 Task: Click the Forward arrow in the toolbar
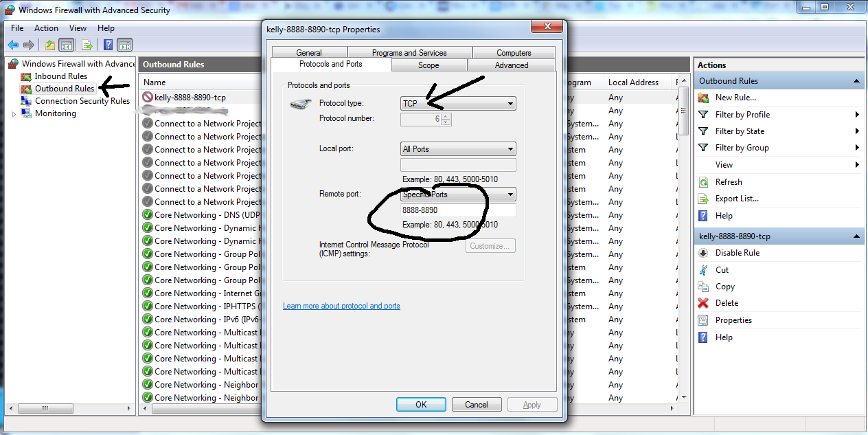point(28,45)
